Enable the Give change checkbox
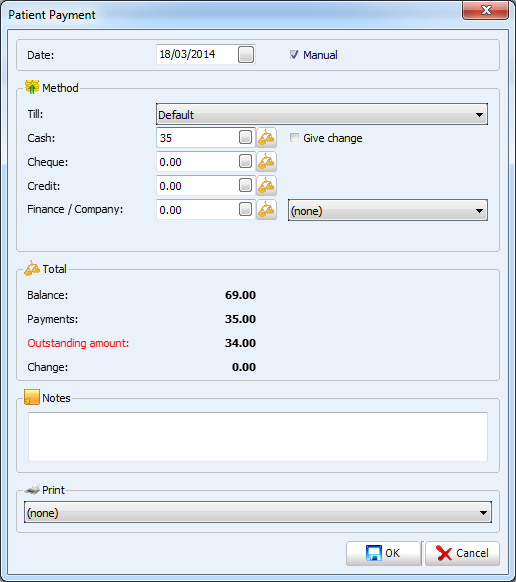The width and height of the screenshot is (516, 582). (x=294, y=138)
